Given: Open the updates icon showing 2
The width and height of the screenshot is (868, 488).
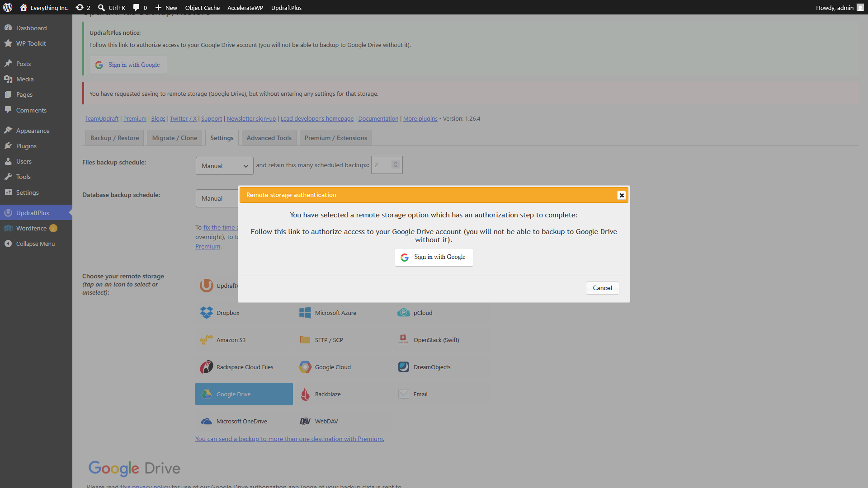Looking at the screenshot, I should pos(80,7).
